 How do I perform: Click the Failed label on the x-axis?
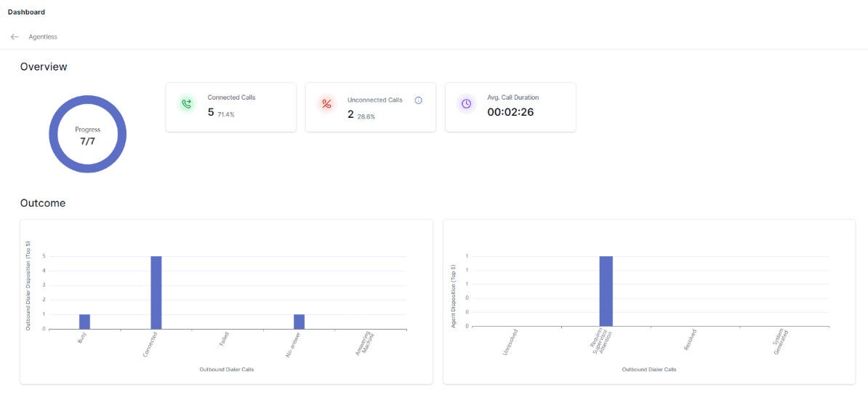225,341
